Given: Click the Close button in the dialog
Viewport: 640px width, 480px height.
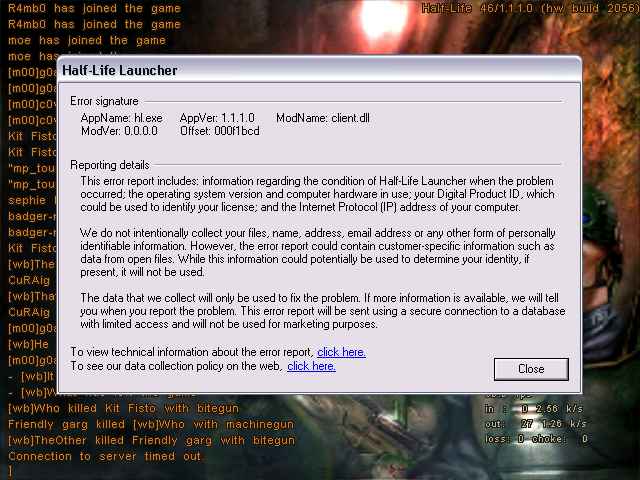Looking at the screenshot, I should (x=531, y=369).
